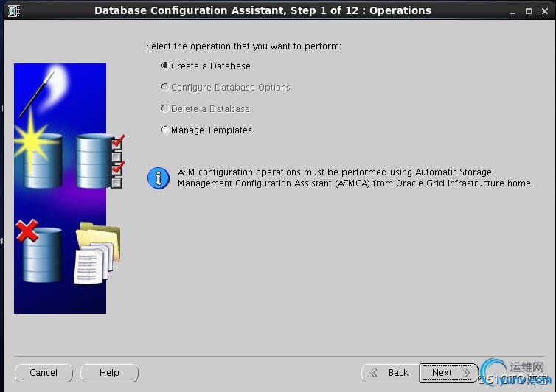Viewport: 556px width, 392px height.
Task: Close the Database Configuration Assistant window
Action: pyautogui.click(x=545, y=11)
